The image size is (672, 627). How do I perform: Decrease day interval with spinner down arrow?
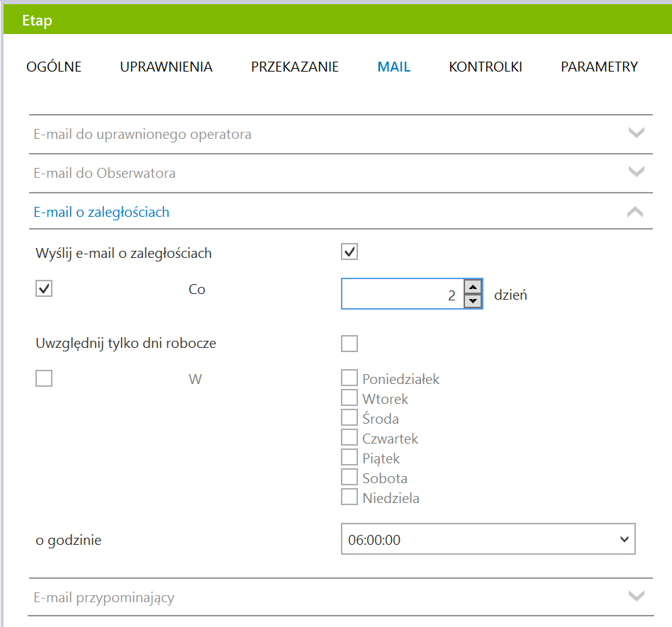pyautogui.click(x=473, y=300)
